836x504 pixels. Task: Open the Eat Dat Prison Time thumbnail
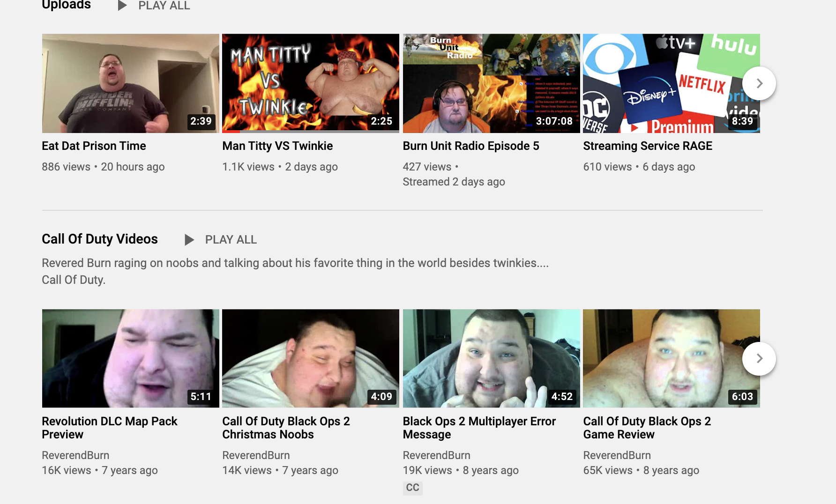[x=131, y=83]
